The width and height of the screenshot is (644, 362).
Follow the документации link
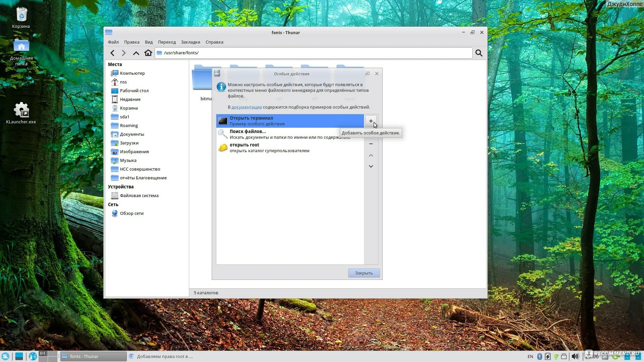(x=246, y=107)
